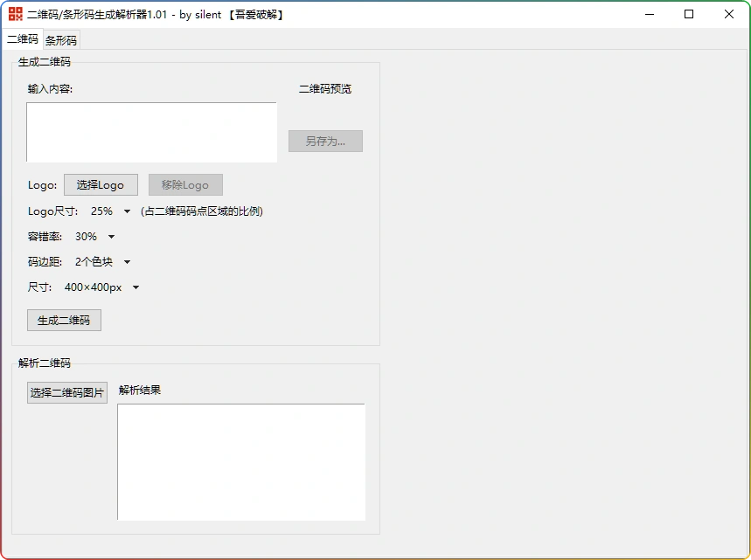Click the 移除Logo button
Screen dimensions: 751x560
point(184,184)
